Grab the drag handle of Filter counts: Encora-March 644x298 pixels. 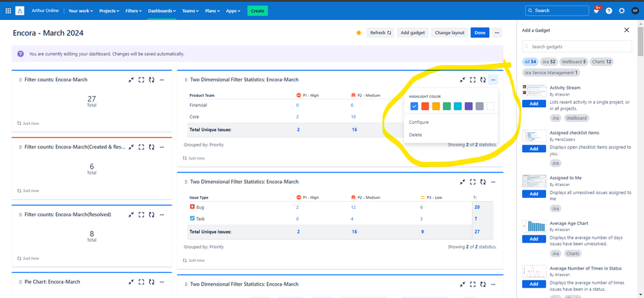[x=21, y=80]
